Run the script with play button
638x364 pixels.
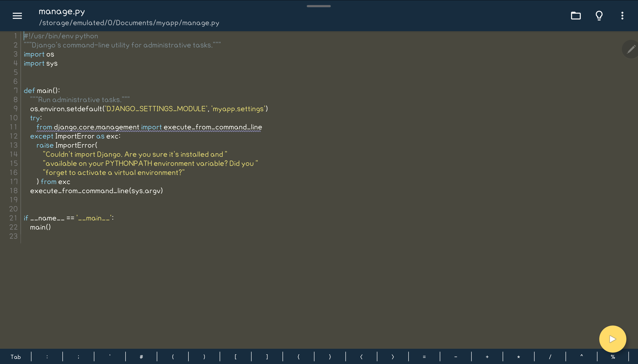[612, 339]
